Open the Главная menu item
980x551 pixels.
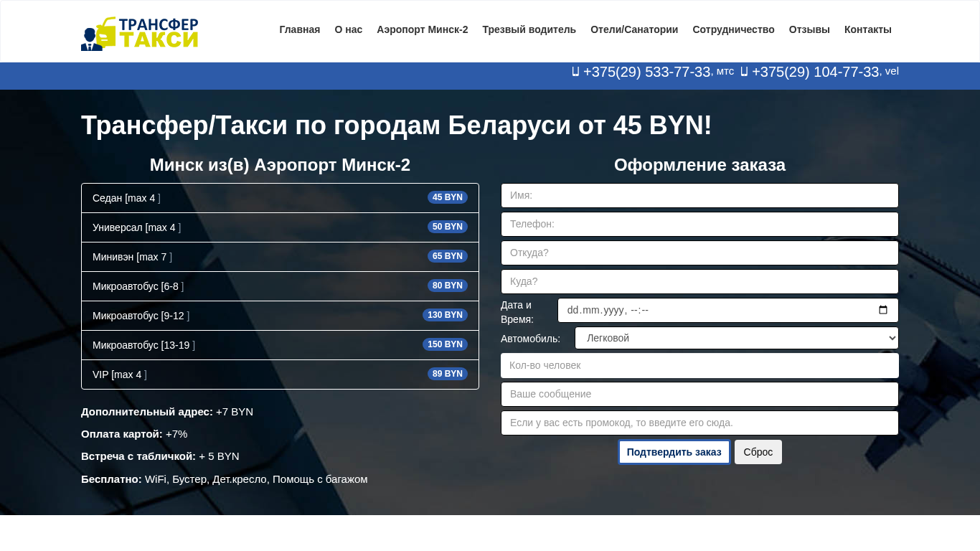[x=299, y=29]
